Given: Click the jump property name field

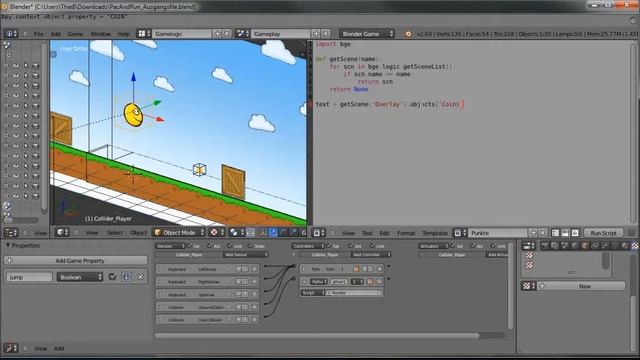Looking at the screenshot, I should [29, 277].
